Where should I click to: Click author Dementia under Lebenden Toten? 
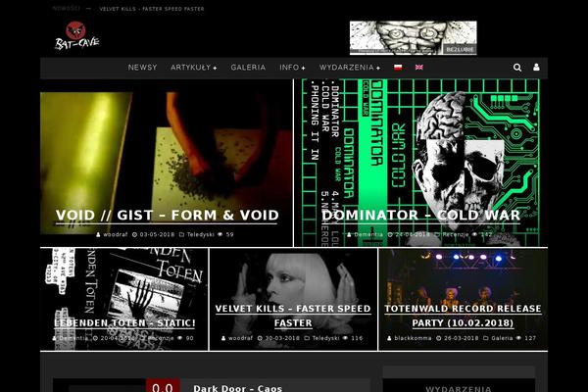click(73, 338)
